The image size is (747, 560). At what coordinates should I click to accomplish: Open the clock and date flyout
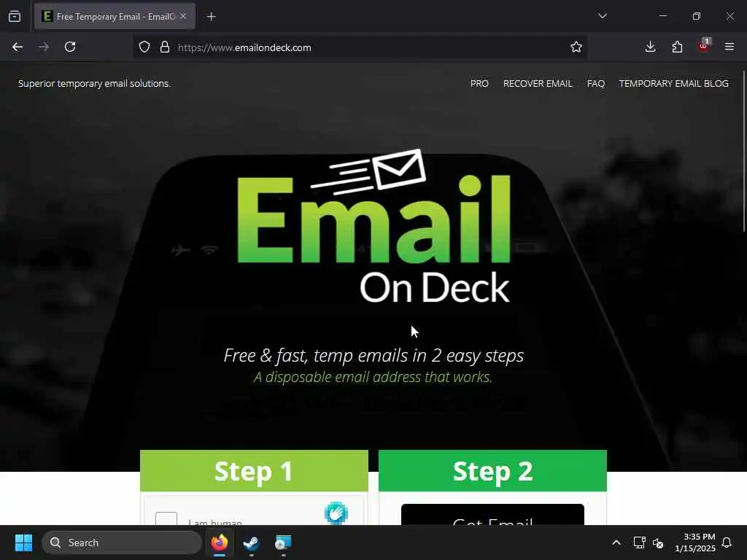(x=695, y=542)
